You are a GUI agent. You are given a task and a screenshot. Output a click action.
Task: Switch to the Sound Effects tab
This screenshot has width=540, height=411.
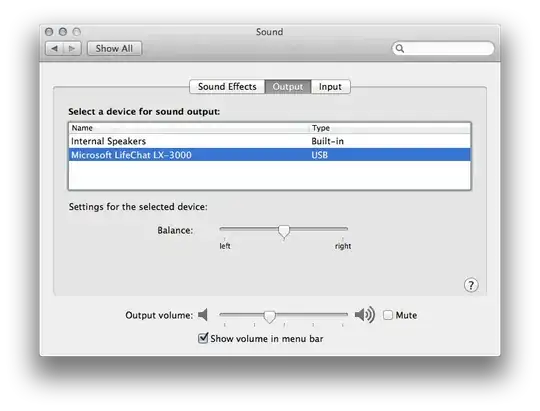point(227,86)
